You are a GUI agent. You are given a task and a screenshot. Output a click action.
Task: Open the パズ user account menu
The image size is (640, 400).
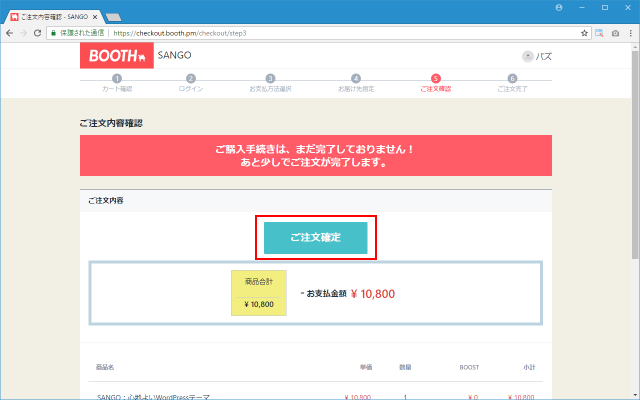(x=537, y=56)
